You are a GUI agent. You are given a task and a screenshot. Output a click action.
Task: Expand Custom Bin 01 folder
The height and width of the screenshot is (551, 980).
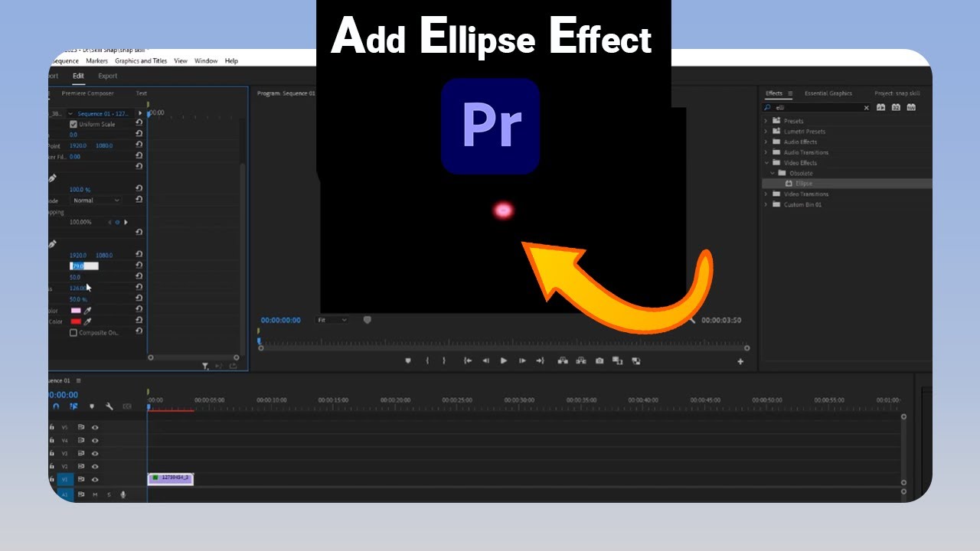click(x=766, y=204)
